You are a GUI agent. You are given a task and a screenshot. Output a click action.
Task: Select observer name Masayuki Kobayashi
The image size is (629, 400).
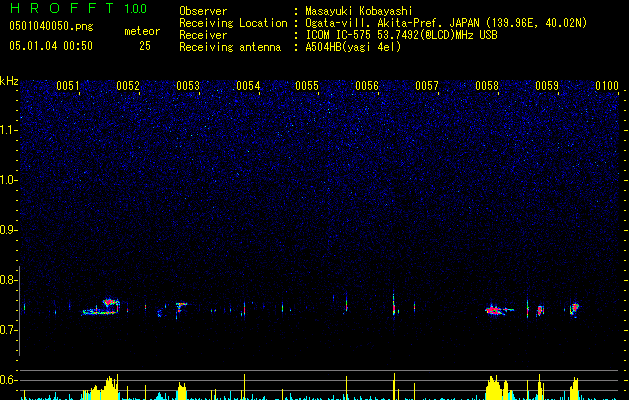pyautogui.click(x=359, y=11)
